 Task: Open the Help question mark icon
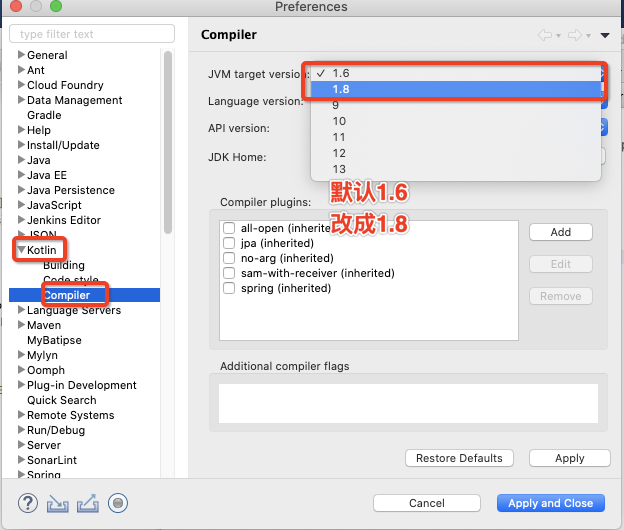tap(28, 503)
